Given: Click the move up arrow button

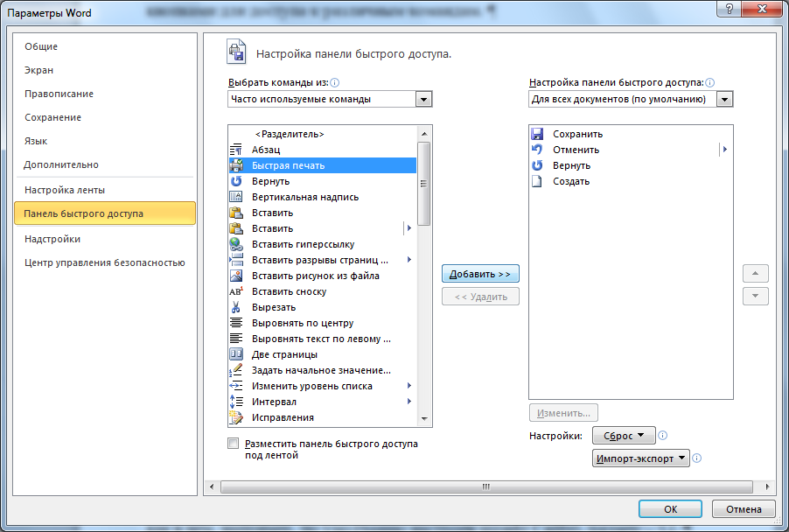Looking at the screenshot, I should [x=755, y=273].
